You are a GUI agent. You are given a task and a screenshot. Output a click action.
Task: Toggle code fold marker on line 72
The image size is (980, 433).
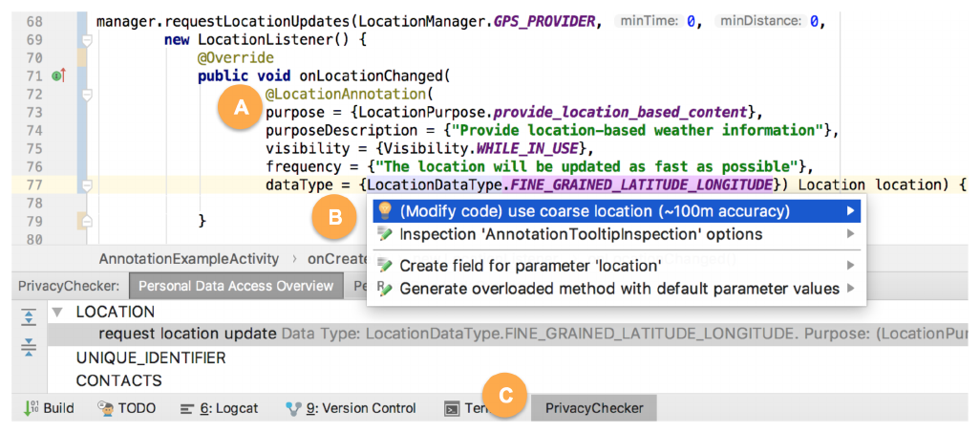(88, 95)
